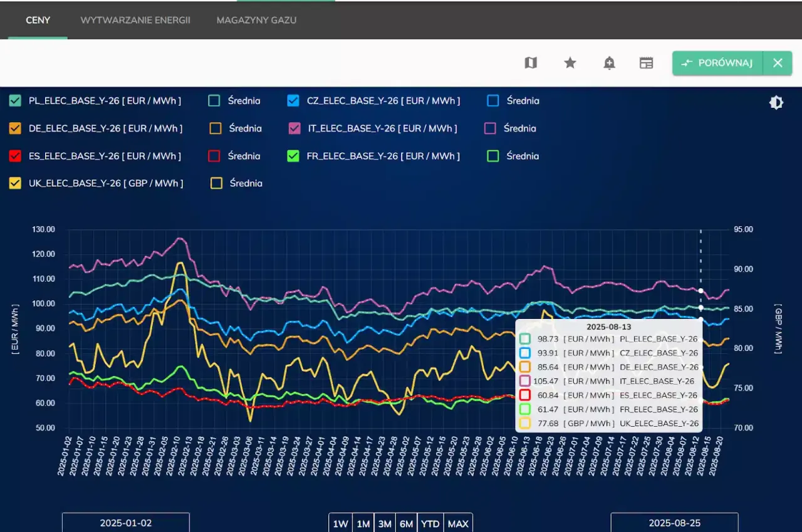The width and height of the screenshot is (802, 532).
Task: Uncheck the IT_ELEC_BASE_Y-26 series checkbox
Action: click(x=294, y=128)
